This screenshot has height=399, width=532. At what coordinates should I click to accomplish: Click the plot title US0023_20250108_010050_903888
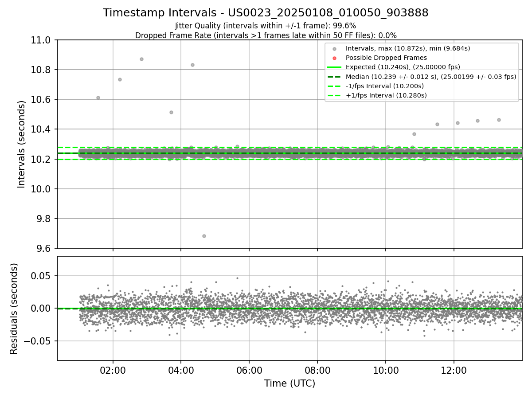266,13
